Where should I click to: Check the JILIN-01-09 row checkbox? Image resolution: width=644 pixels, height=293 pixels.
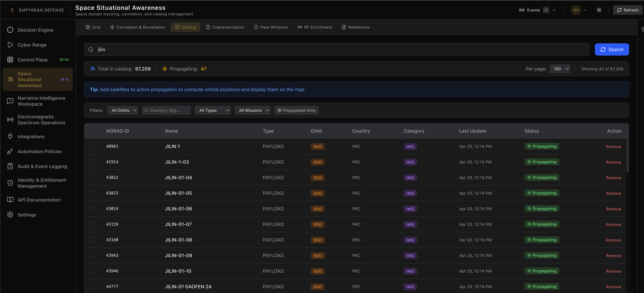click(93, 255)
